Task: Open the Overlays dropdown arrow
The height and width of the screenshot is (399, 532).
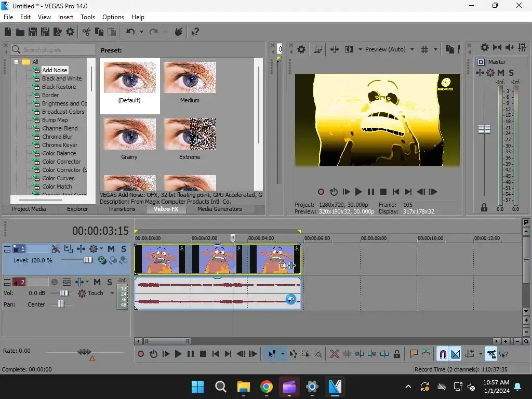Action: pyautogui.click(x=435, y=49)
